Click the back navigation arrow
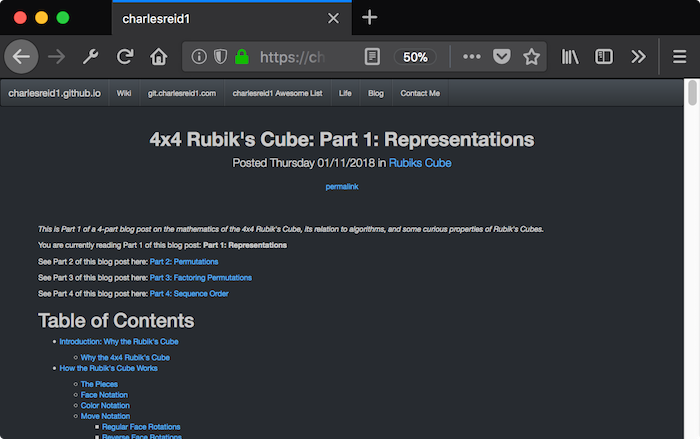Screen dimensions: 700x439 pos(21,57)
